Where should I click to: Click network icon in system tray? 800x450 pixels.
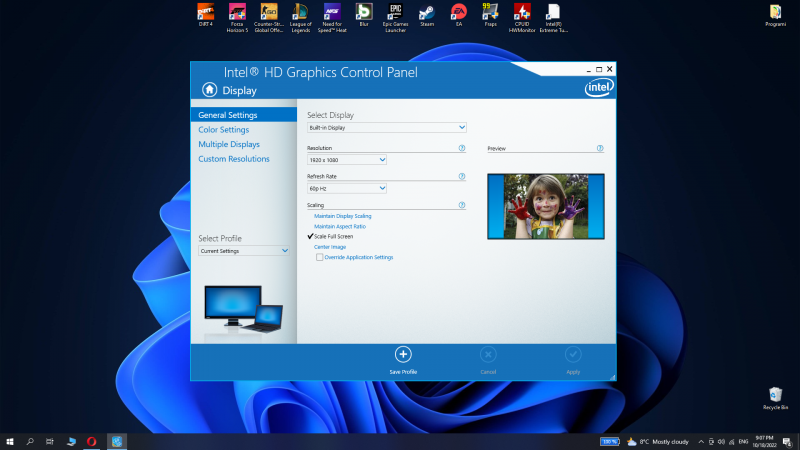(731, 442)
